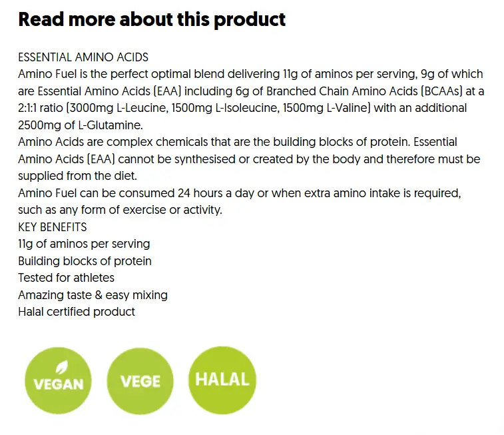This screenshot has width=504, height=435.
Task: Click "such as any form of exercise" line
Action: click(120, 210)
